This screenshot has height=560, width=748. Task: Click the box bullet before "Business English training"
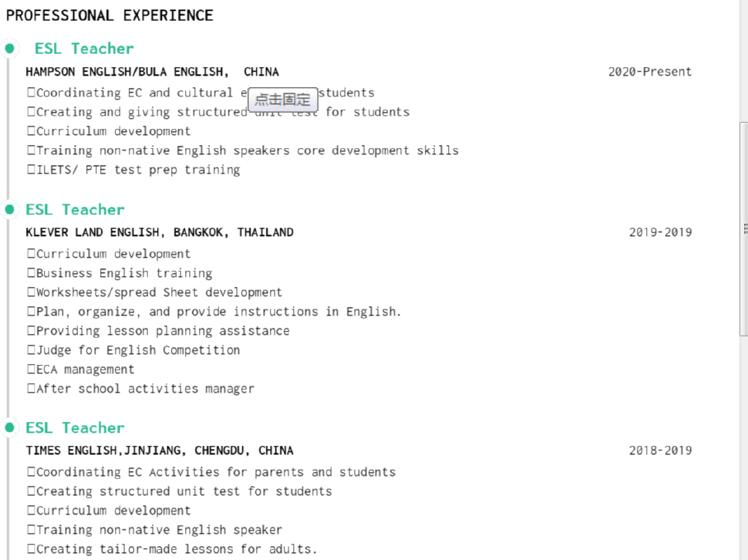tap(32, 273)
